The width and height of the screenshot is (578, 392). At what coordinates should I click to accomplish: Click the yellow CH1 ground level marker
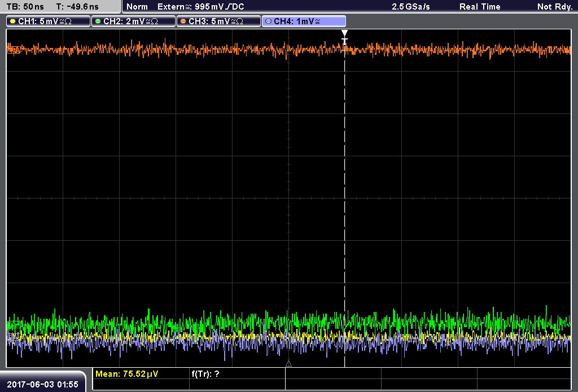point(14,336)
